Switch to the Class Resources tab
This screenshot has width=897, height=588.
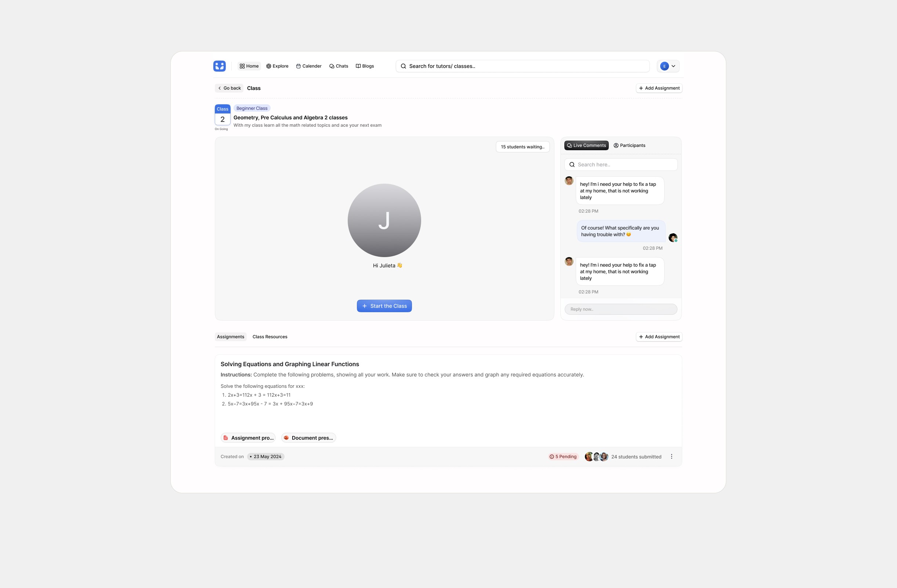269,337
